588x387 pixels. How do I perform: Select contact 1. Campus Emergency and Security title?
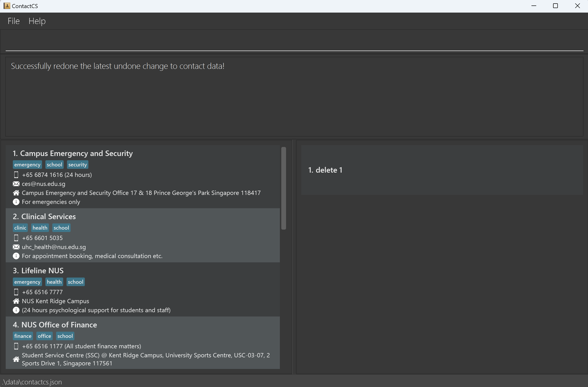point(73,153)
